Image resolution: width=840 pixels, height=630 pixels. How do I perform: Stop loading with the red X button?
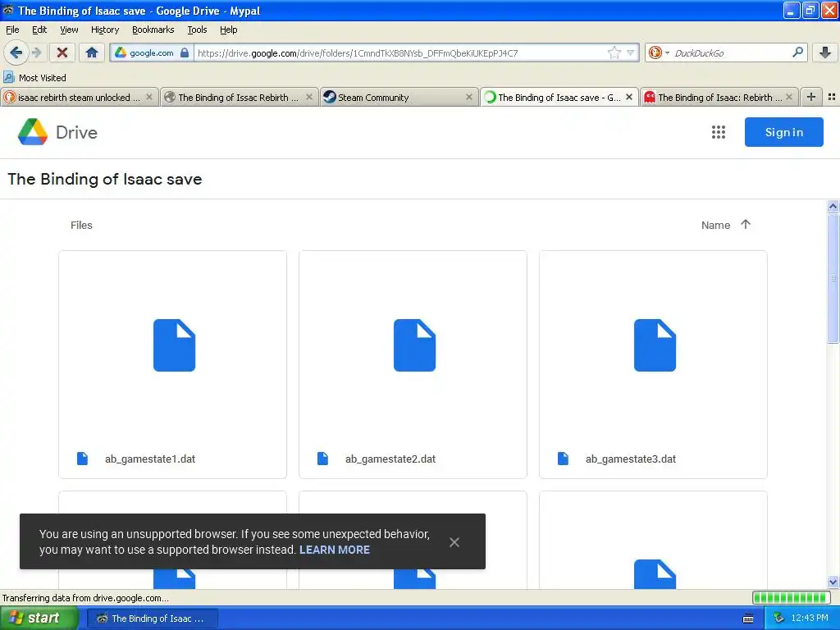[x=62, y=52]
